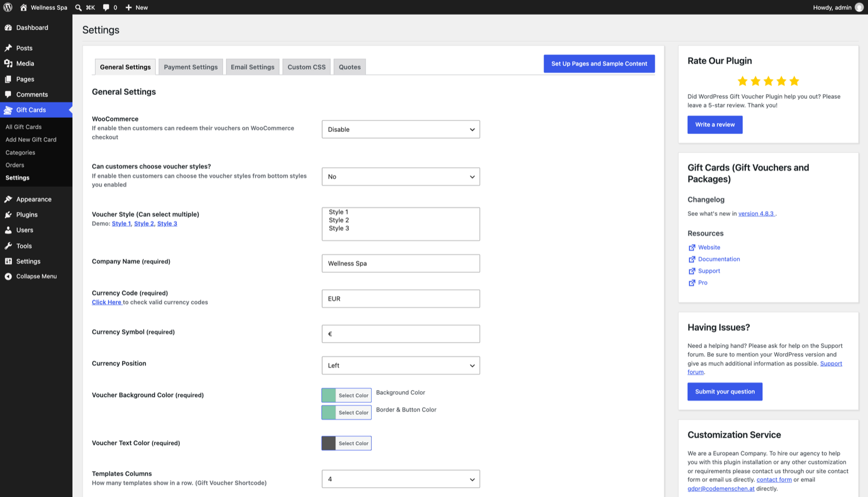Open the Currency Position dropdown
The image size is (868, 497).
pyautogui.click(x=401, y=365)
